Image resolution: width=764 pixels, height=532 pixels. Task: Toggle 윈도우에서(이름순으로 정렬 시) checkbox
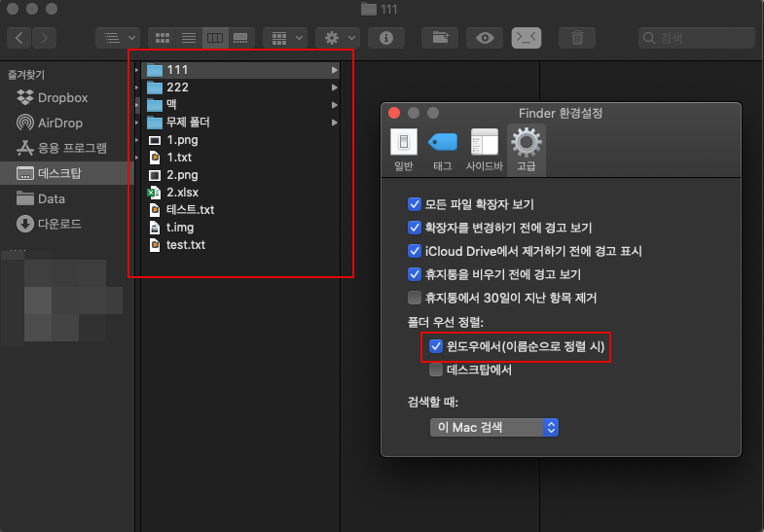[436, 346]
